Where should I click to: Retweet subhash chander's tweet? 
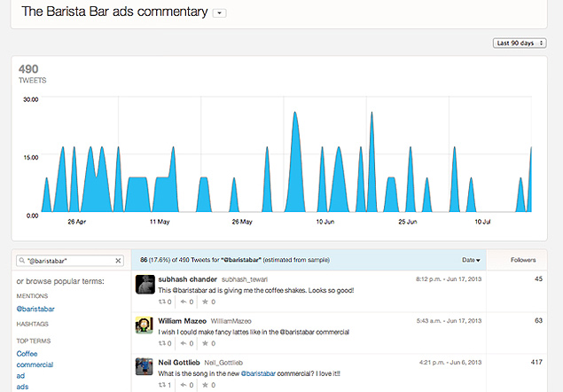coord(165,302)
